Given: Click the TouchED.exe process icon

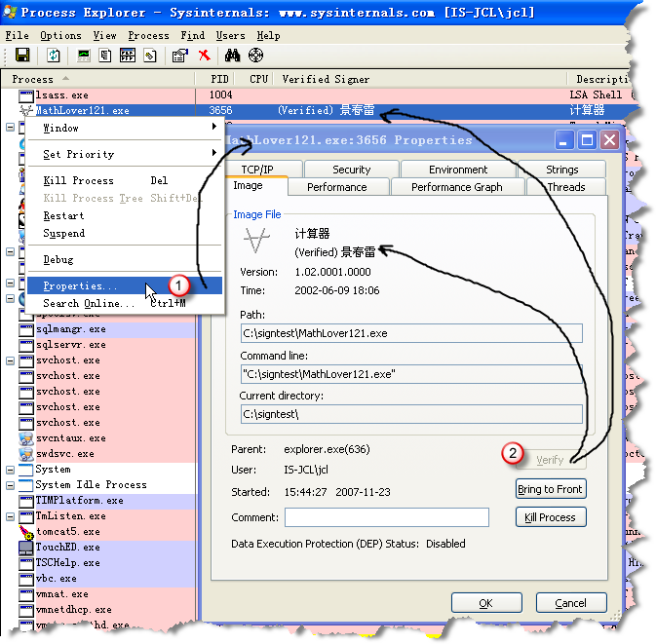Looking at the screenshot, I should click(x=26, y=548).
